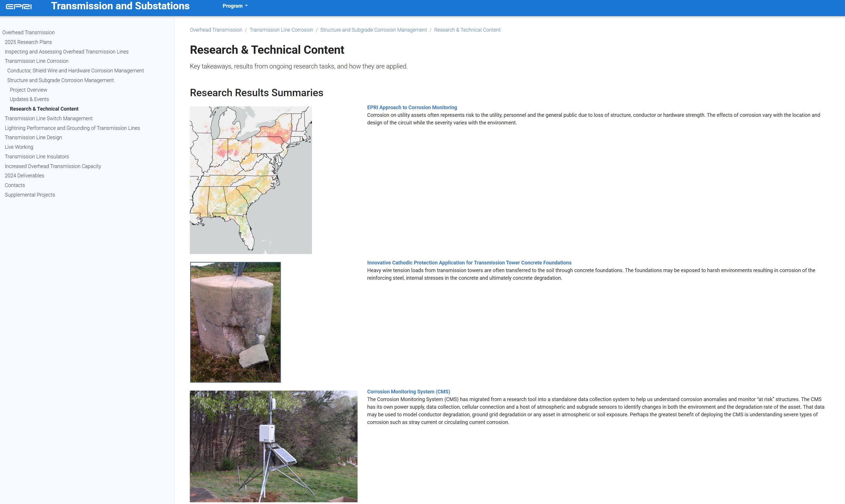
Task: Open Innovative Cathodic Protection Application article link
Action: point(469,262)
